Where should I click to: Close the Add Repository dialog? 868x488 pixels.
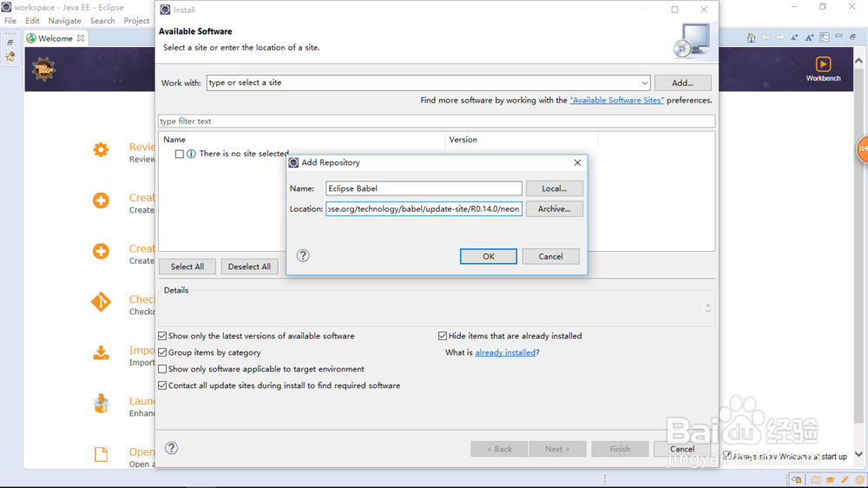[x=577, y=162]
